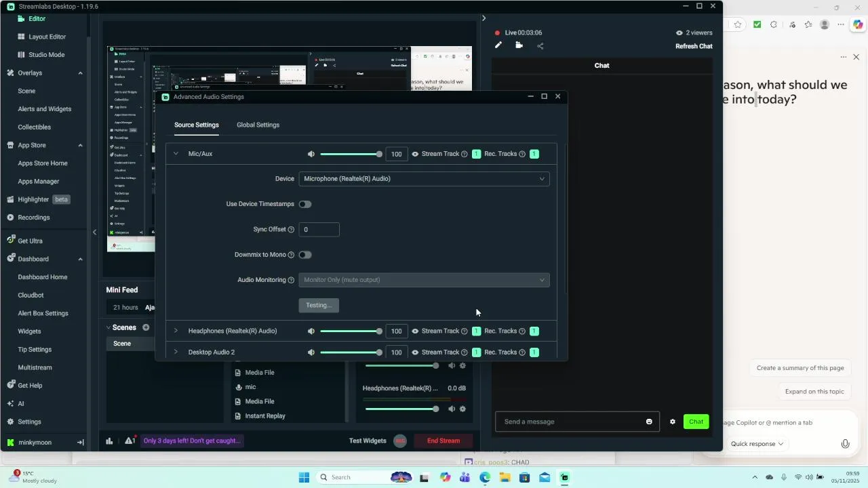Expand the Headphones (Realtek(R) Audio) section
Screen dimensions: 868x488
(176, 331)
